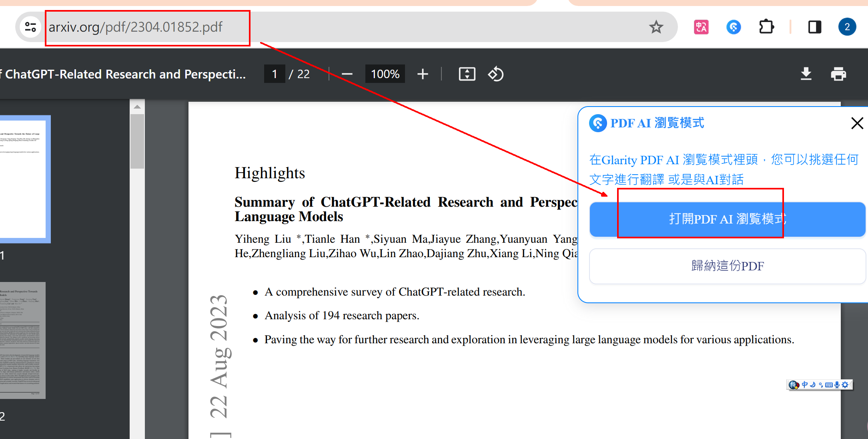Open the profile avatar labeled 2
The width and height of the screenshot is (868, 439).
[847, 27]
